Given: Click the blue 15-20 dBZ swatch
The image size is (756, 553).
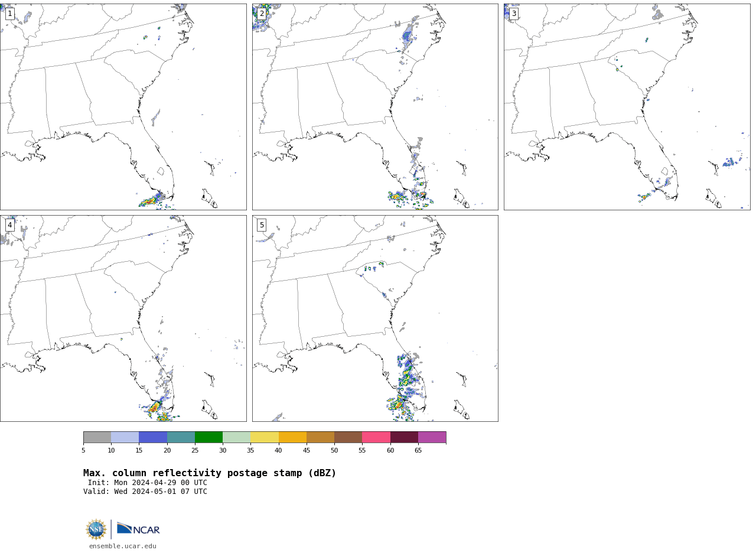Looking at the screenshot, I should click(153, 437).
